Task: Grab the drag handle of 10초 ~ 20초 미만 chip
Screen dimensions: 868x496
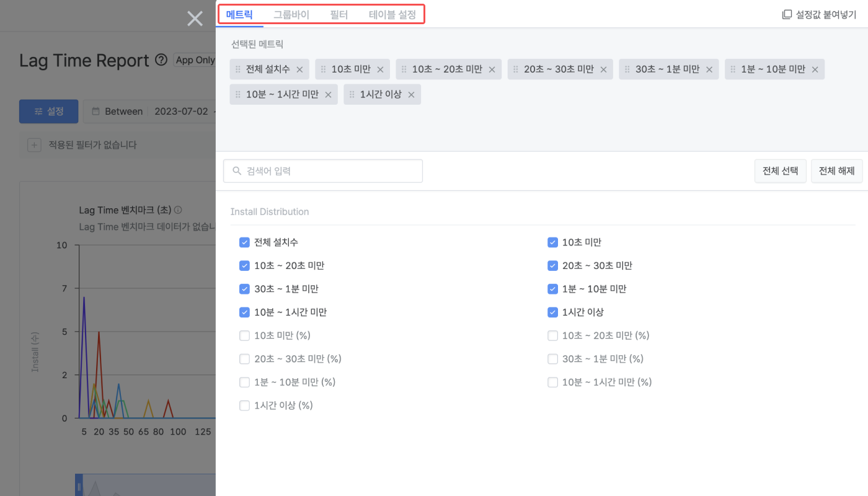Action: click(404, 69)
